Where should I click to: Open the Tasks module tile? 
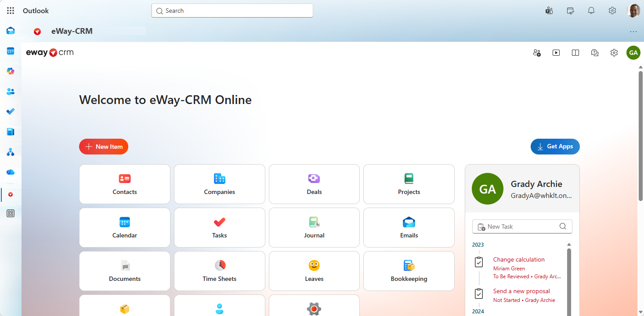[220, 228]
